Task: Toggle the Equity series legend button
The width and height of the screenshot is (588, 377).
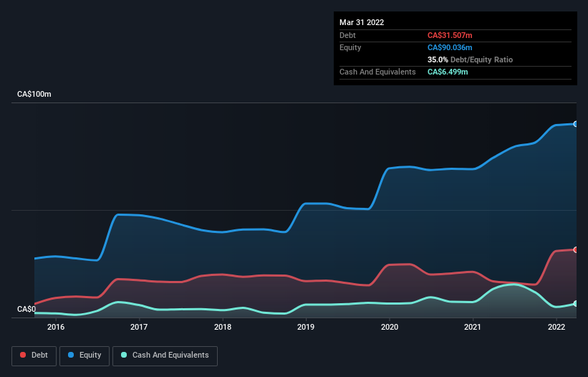Action: coord(85,355)
